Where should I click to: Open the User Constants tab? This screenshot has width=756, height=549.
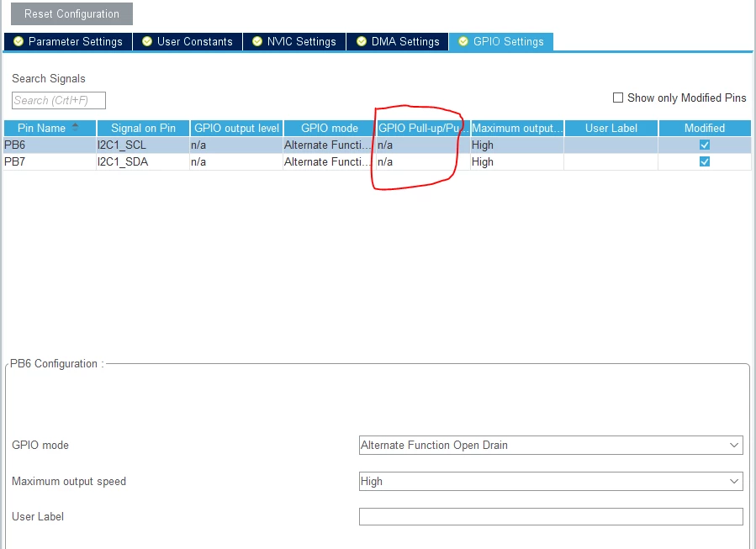tap(188, 41)
